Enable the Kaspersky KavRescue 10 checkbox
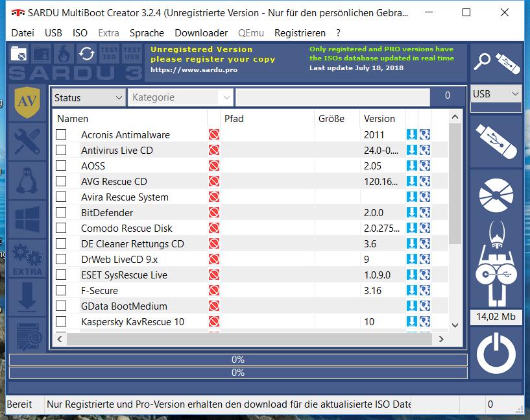This screenshot has height=420, width=530. point(61,321)
